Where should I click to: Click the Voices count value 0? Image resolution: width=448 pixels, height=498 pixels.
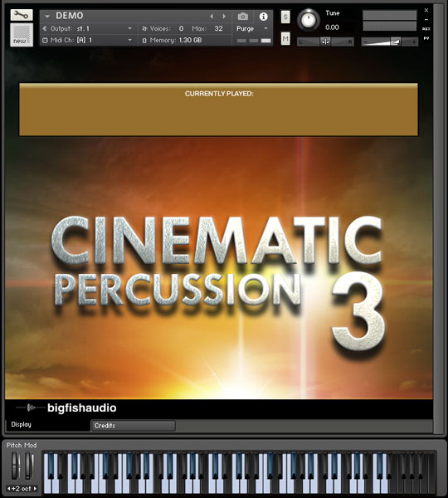tap(182, 28)
